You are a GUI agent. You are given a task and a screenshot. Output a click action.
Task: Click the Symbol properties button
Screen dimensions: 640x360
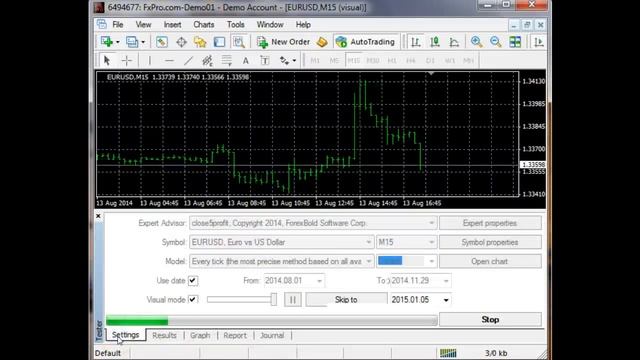point(490,242)
